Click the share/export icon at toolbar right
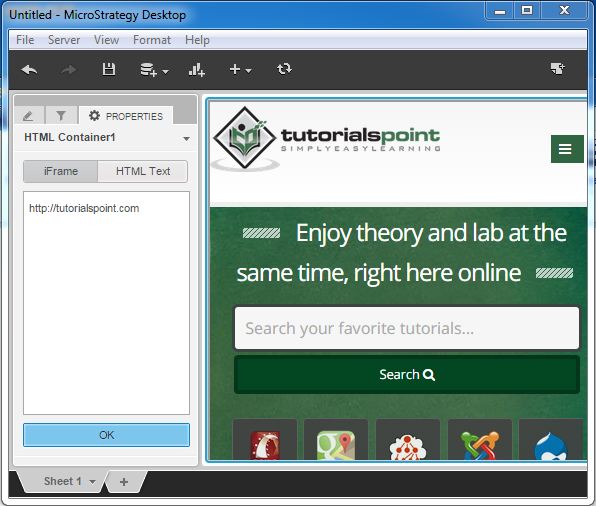Viewport: 596px width, 506px height. point(558,69)
